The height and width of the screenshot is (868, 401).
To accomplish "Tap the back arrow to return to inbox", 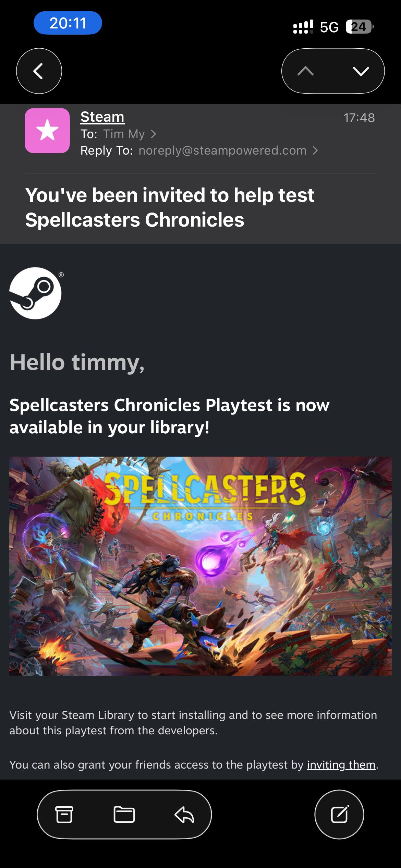I will 39,71.
